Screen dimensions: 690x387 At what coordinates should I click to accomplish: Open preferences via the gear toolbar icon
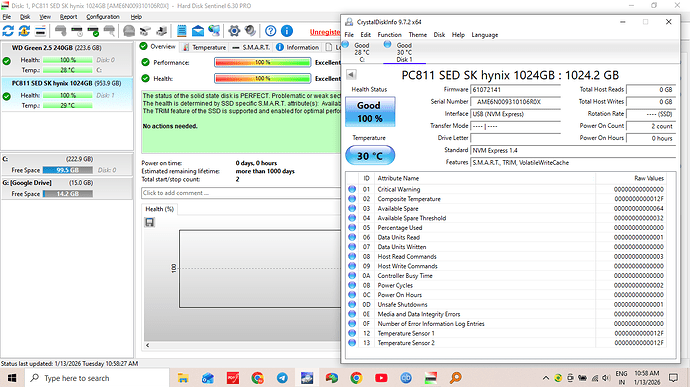pos(234,31)
